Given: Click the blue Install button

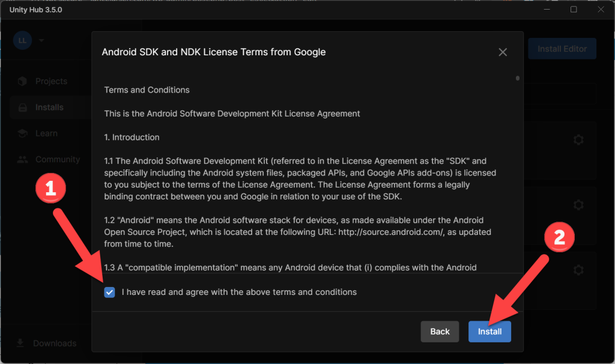Looking at the screenshot, I should click(489, 332).
